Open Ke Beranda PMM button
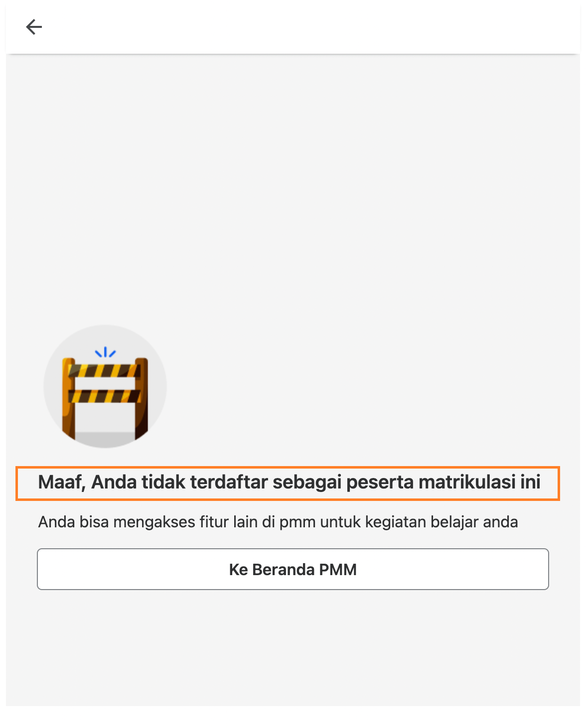Image resolution: width=588 pixels, height=728 pixels. tap(293, 569)
